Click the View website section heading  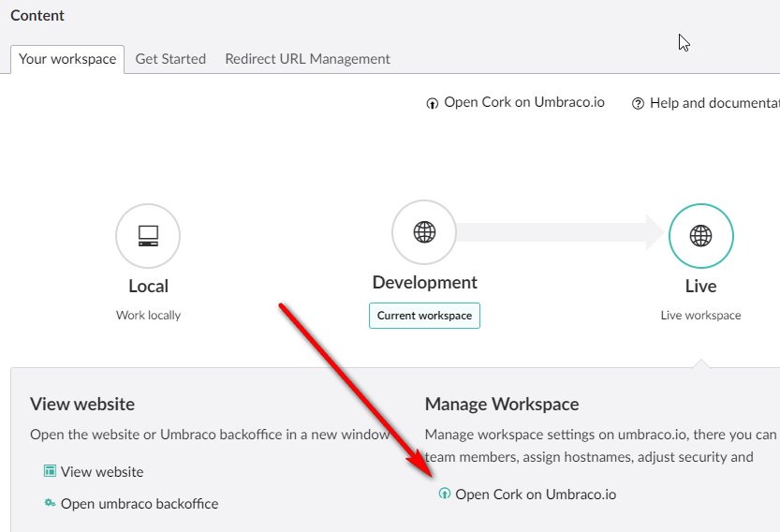(x=82, y=404)
